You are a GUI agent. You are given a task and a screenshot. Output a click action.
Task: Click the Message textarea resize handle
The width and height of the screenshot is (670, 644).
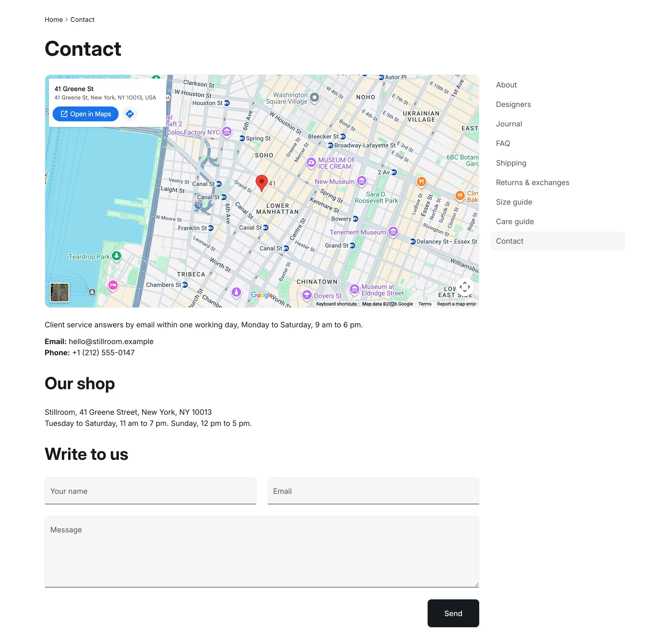[476, 584]
